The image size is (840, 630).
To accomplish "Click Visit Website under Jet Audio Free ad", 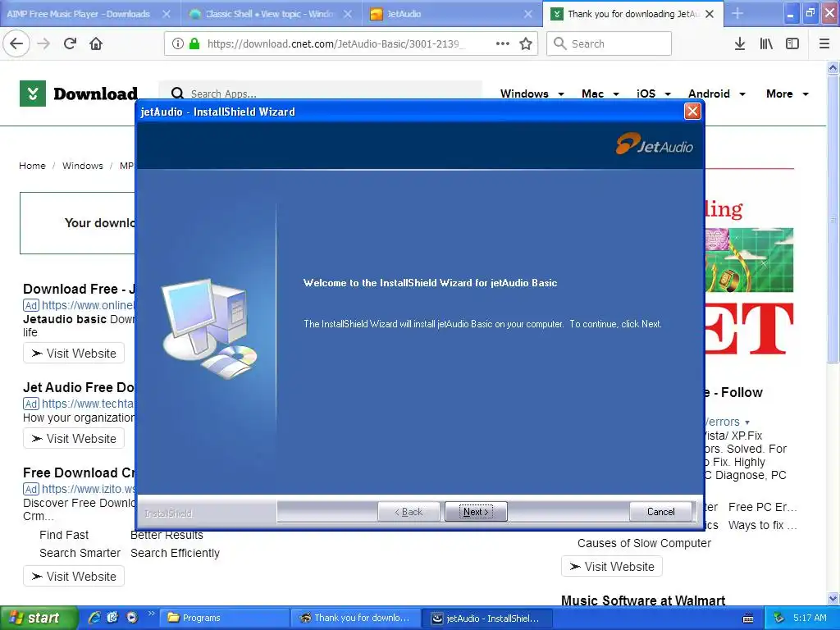I will point(74,438).
